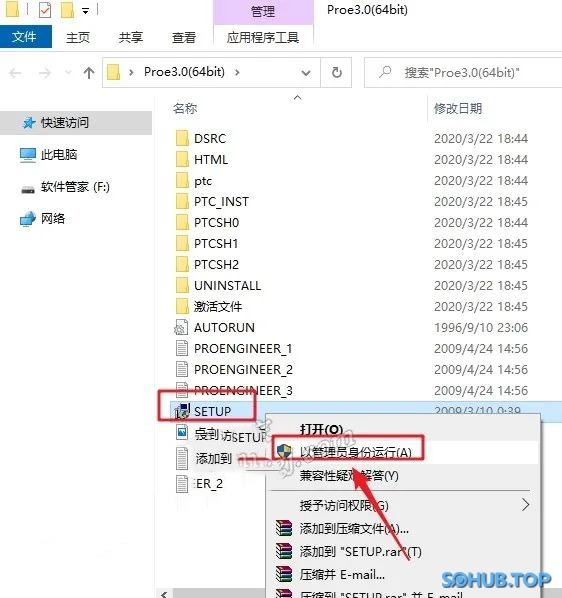Click WinRAR icon beside 添加到 "SETUP.rar"
562x598 pixels.
[284, 551]
